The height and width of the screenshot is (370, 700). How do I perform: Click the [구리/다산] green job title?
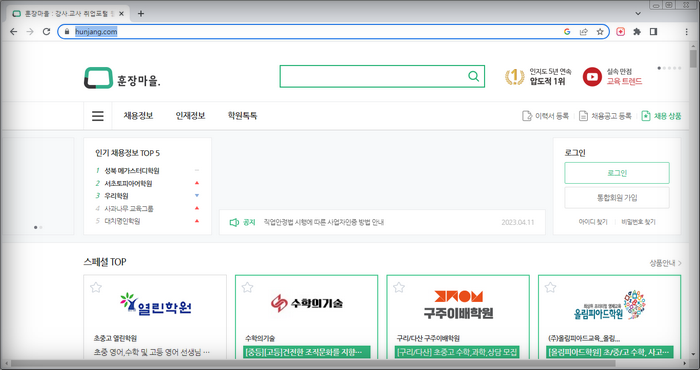coord(458,352)
